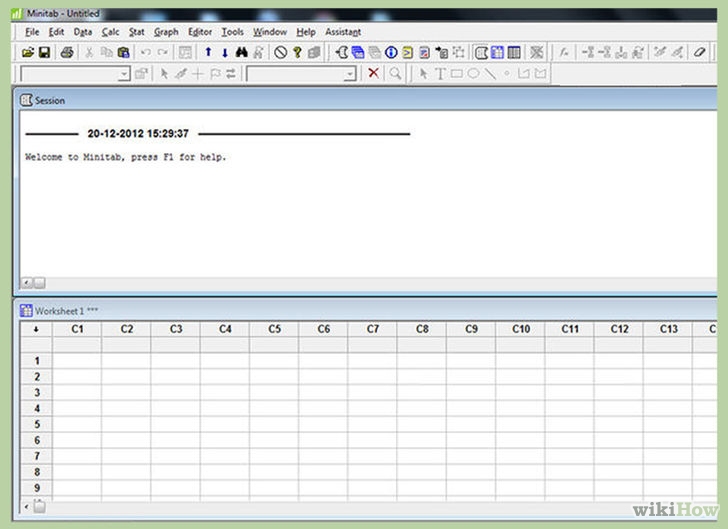The height and width of the screenshot is (529, 728).
Task: Select column header C13
Action: (669, 329)
